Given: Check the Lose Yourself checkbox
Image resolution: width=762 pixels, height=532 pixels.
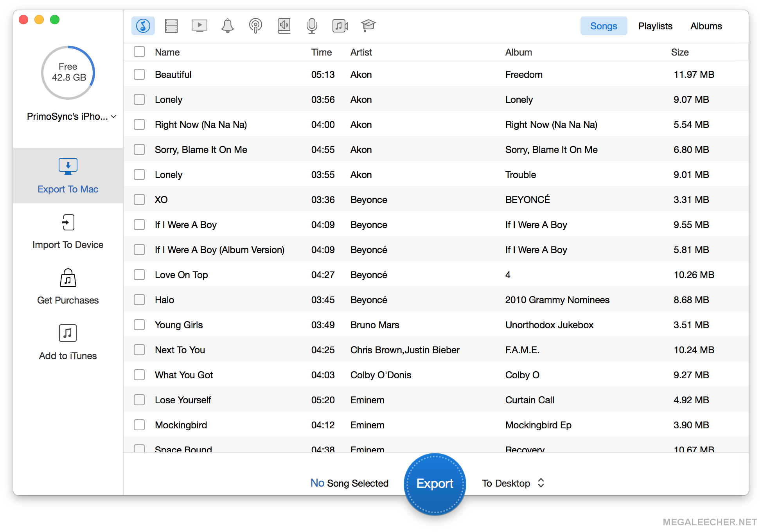Looking at the screenshot, I should (139, 400).
